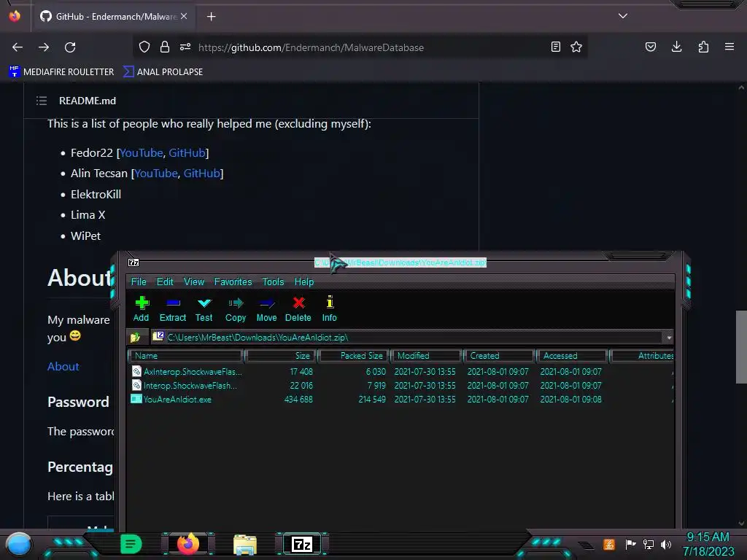This screenshot has height=560, width=747.
Task: Sort by Name column header
Action: [x=185, y=356]
